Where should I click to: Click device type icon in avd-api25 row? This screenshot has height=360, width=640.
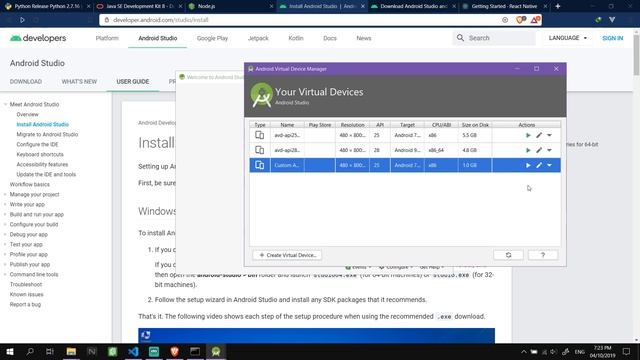click(x=260, y=135)
